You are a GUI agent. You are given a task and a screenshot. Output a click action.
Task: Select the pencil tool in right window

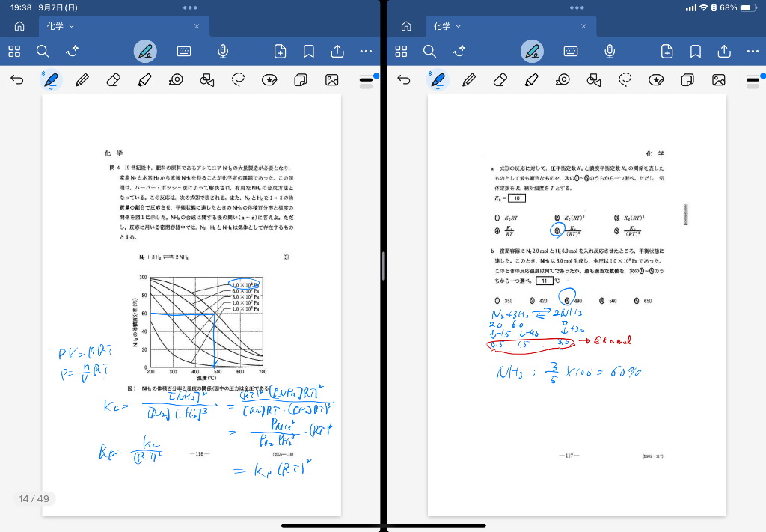coord(469,79)
